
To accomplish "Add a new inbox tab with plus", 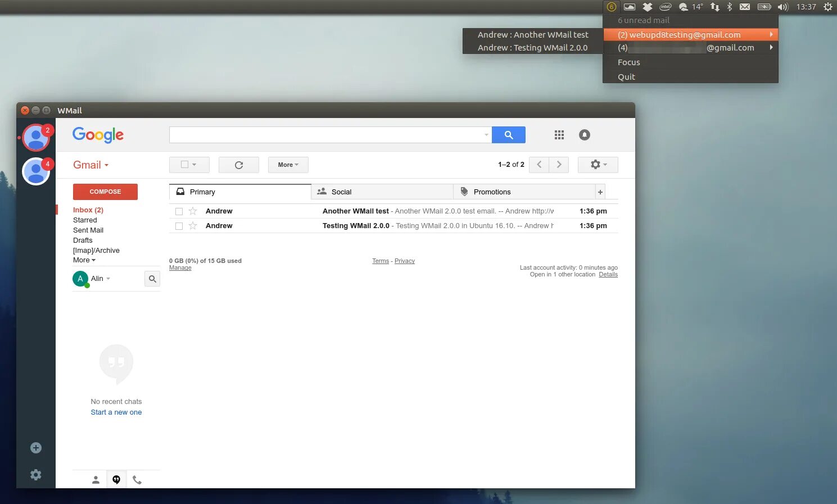I will click(x=600, y=192).
